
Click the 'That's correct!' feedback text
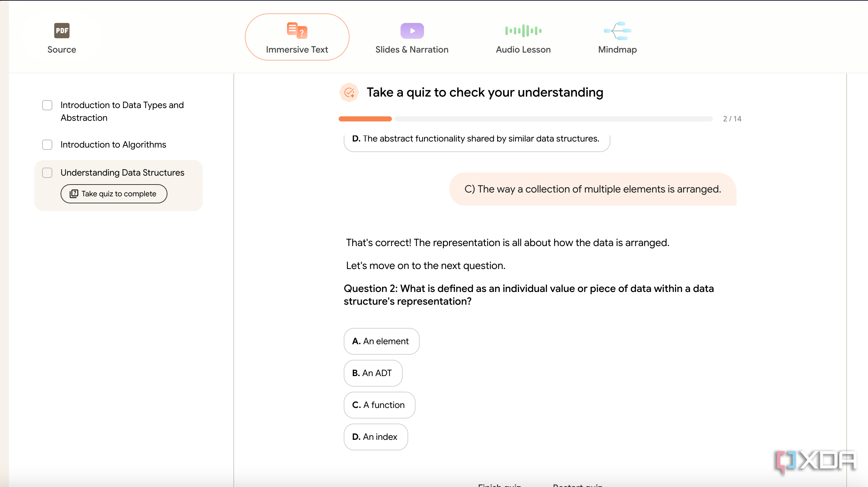tap(507, 243)
